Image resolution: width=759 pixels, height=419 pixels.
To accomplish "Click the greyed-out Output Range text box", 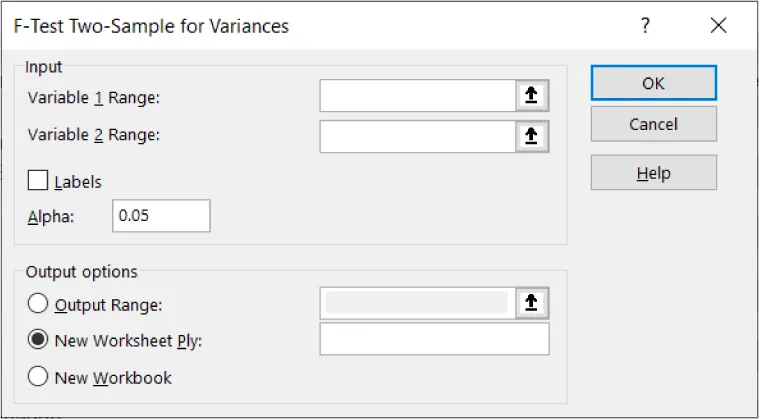I will (x=417, y=303).
